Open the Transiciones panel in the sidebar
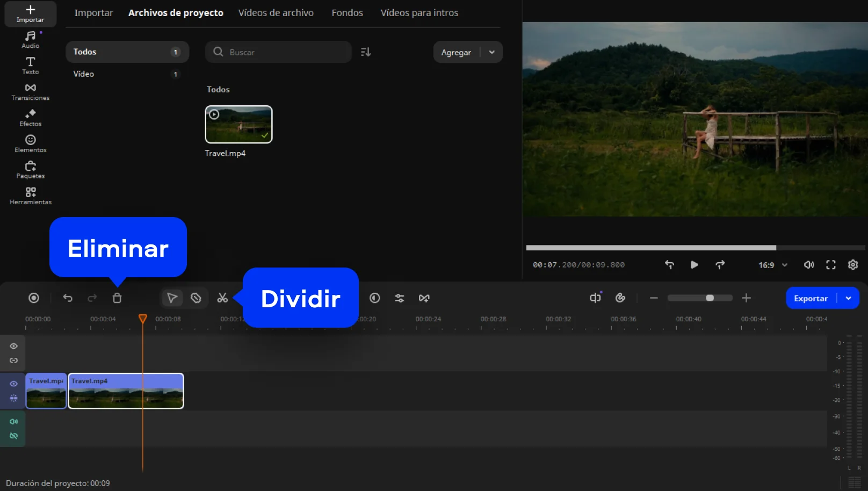This screenshot has width=868, height=491. click(31, 92)
